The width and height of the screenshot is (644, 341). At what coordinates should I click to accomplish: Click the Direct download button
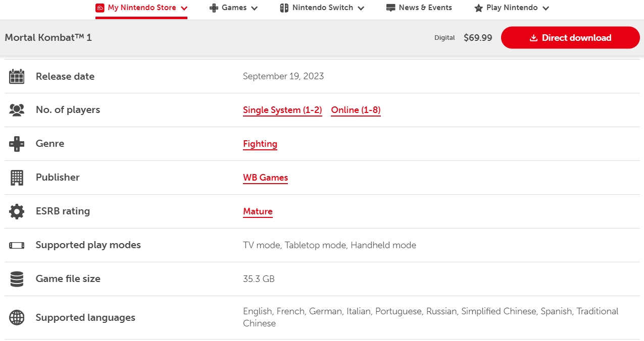click(x=570, y=38)
